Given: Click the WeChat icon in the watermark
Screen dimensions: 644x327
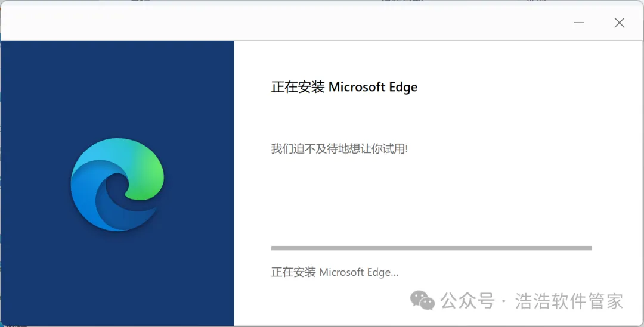Looking at the screenshot, I should [425, 301].
